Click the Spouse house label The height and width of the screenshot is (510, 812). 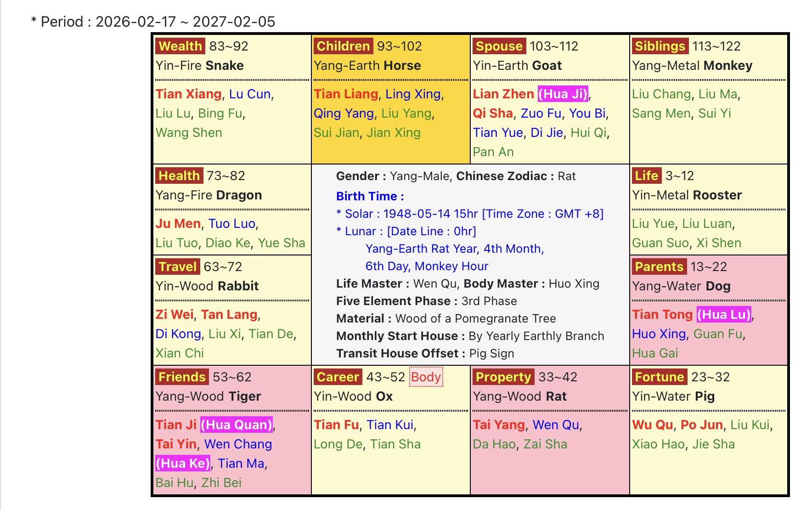[499, 46]
